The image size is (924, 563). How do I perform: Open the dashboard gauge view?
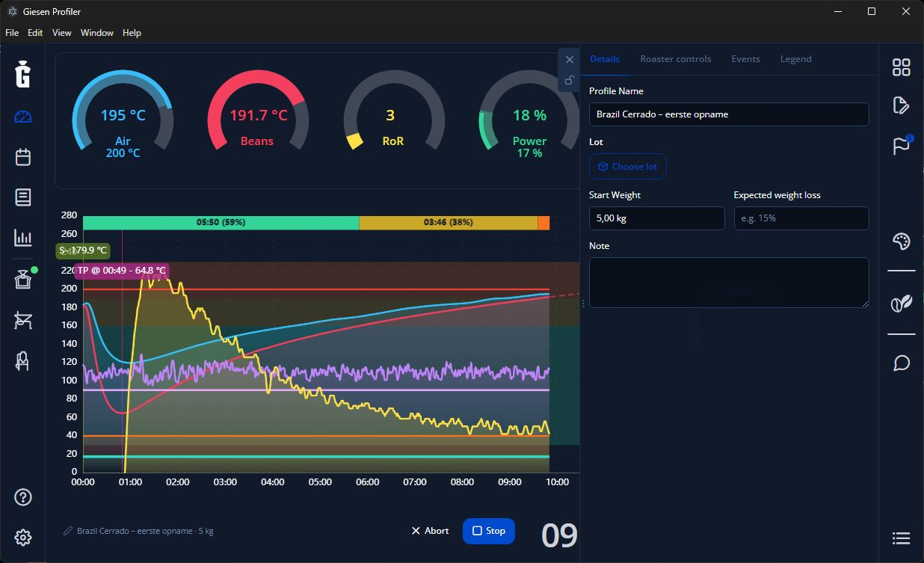click(x=23, y=117)
